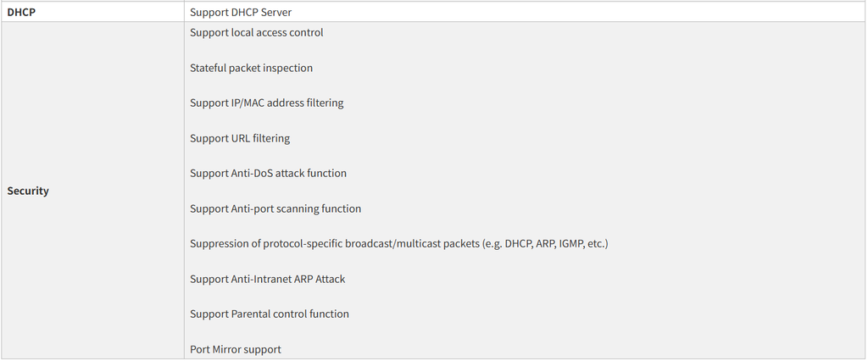The height and width of the screenshot is (361, 868).
Task: Click the "Support DHCP Server" text
Action: click(241, 13)
